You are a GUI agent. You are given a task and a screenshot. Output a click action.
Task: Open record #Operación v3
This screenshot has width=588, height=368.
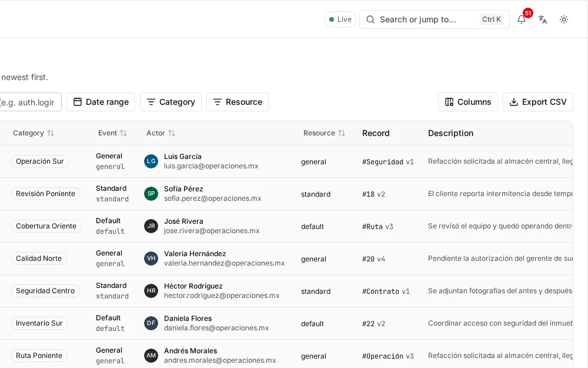click(x=387, y=356)
